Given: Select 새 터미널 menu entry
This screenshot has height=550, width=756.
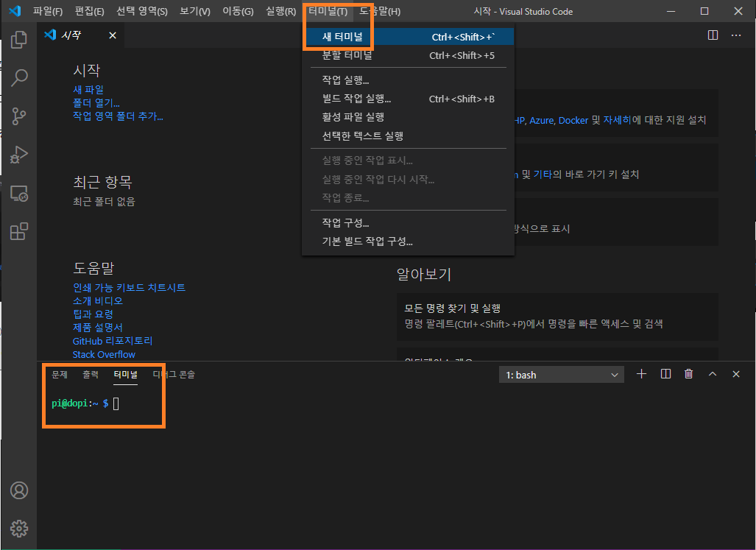Looking at the screenshot, I should tap(409, 37).
